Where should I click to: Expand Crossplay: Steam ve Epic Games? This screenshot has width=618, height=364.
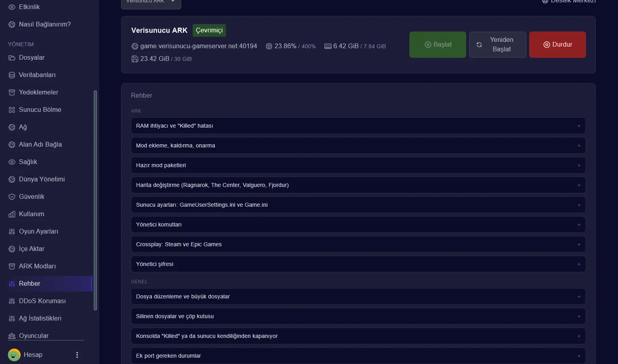[358, 244]
